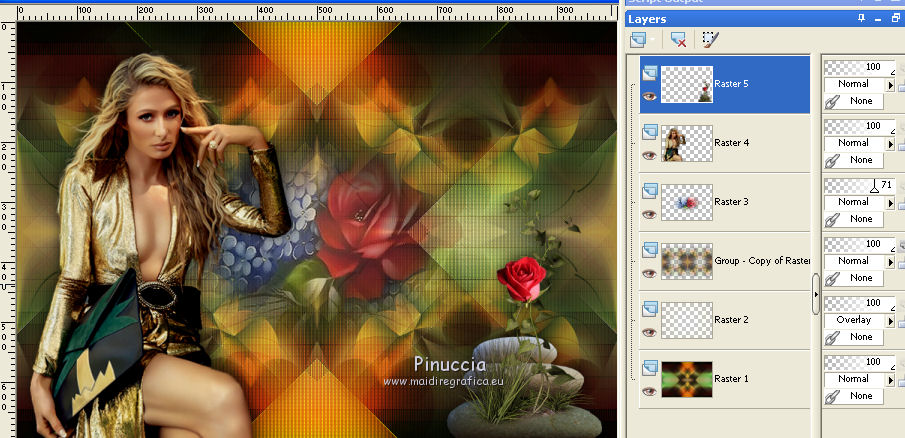905x438 pixels.
Task: Hide the Group - Copy of Raster layer
Action: coord(649,273)
